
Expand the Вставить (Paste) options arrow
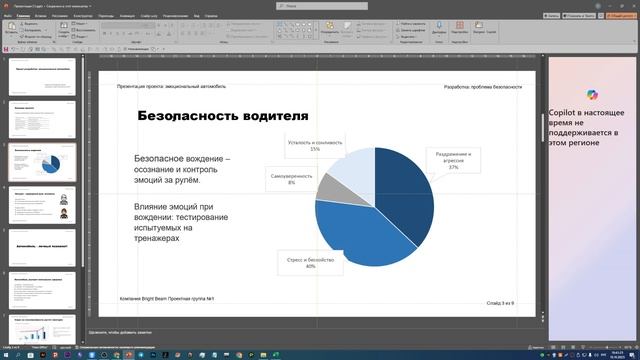pyautogui.click(x=11, y=36)
